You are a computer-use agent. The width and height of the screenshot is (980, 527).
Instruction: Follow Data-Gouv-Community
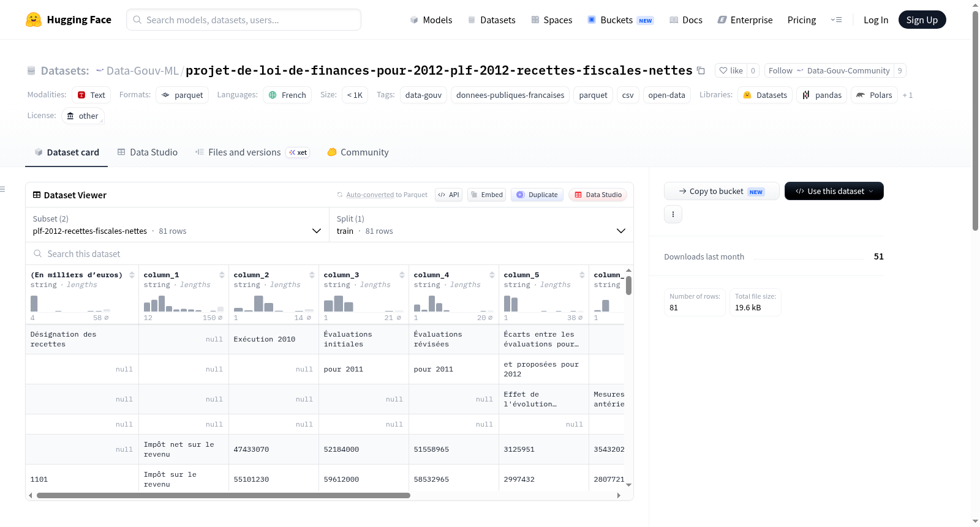[x=829, y=70]
